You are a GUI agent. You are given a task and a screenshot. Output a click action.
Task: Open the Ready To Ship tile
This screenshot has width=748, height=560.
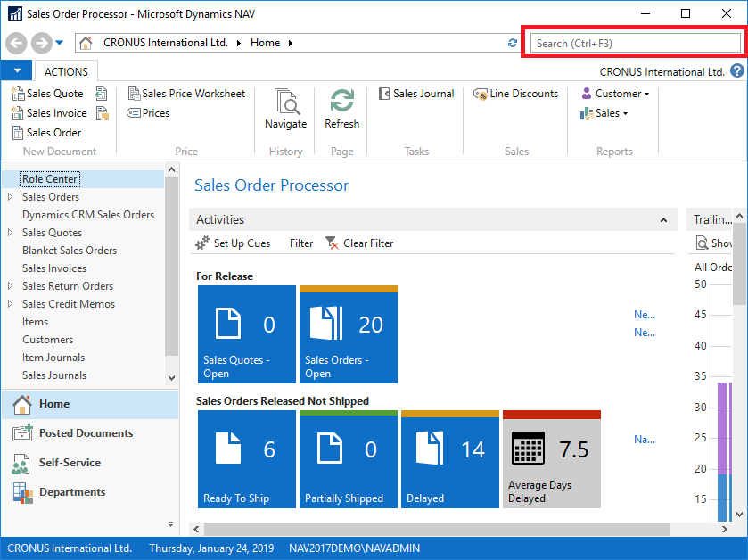(x=247, y=459)
